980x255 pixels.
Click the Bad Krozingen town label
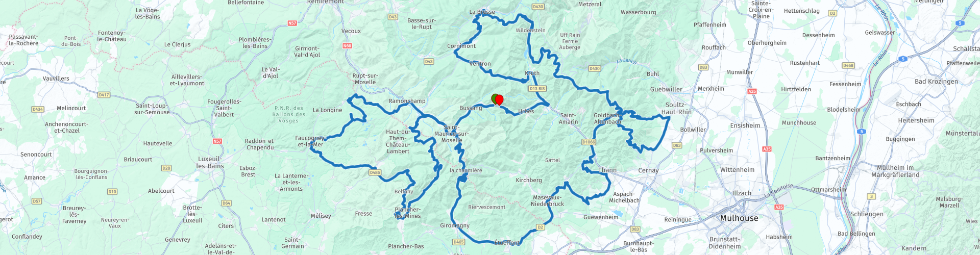point(936,82)
